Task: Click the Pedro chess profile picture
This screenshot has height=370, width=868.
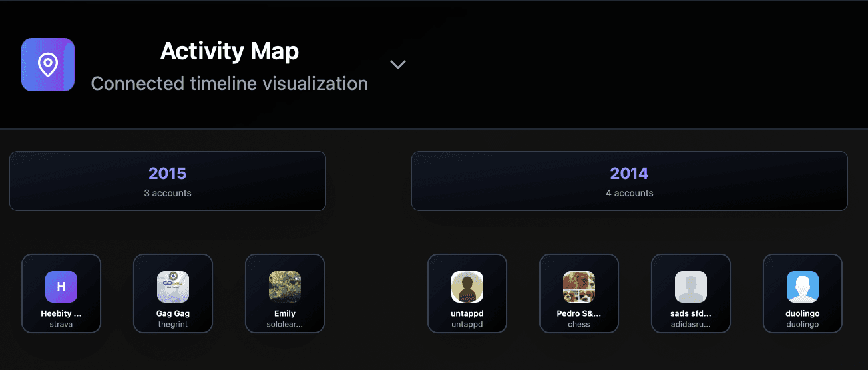Action: point(579,287)
